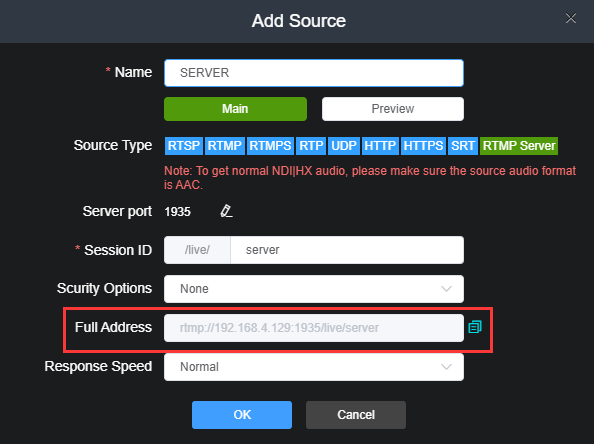Pick the RTP source type
The image size is (594, 444).
click(x=311, y=146)
